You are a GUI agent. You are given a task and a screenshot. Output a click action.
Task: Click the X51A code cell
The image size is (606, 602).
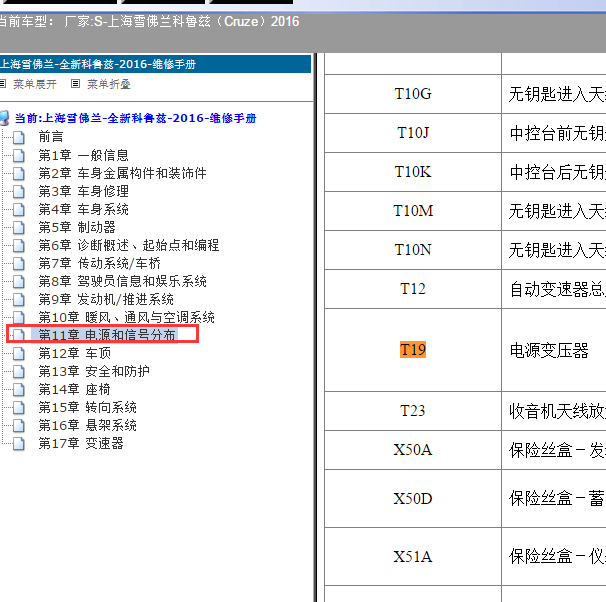tap(413, 556)
